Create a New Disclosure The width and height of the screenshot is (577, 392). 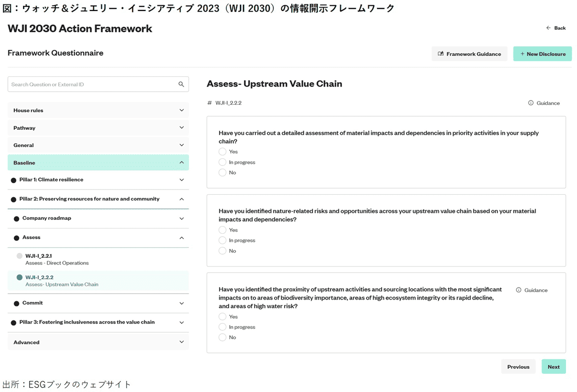pos(542,54)
